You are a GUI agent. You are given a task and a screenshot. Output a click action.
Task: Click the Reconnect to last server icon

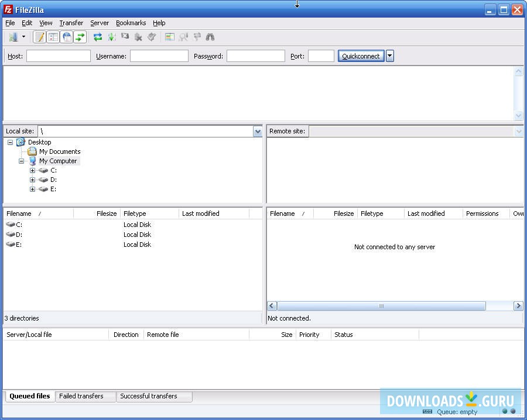(x=152, y=37)
